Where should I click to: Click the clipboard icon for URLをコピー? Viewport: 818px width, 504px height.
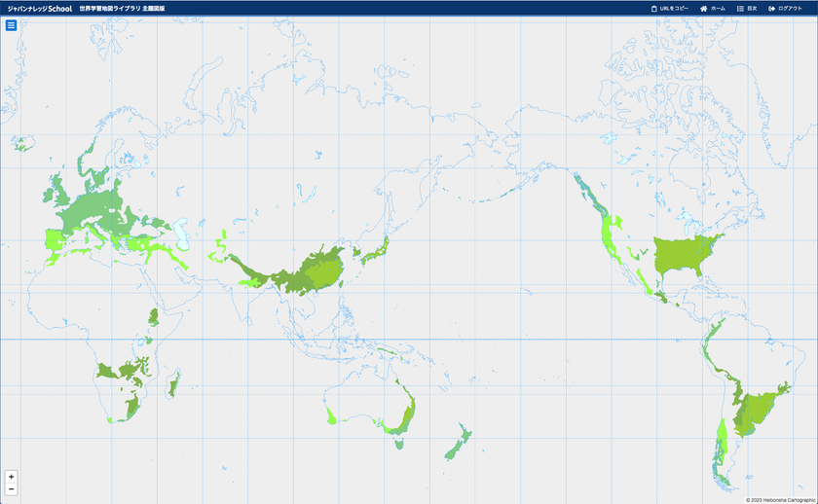[x=654, y=9]
